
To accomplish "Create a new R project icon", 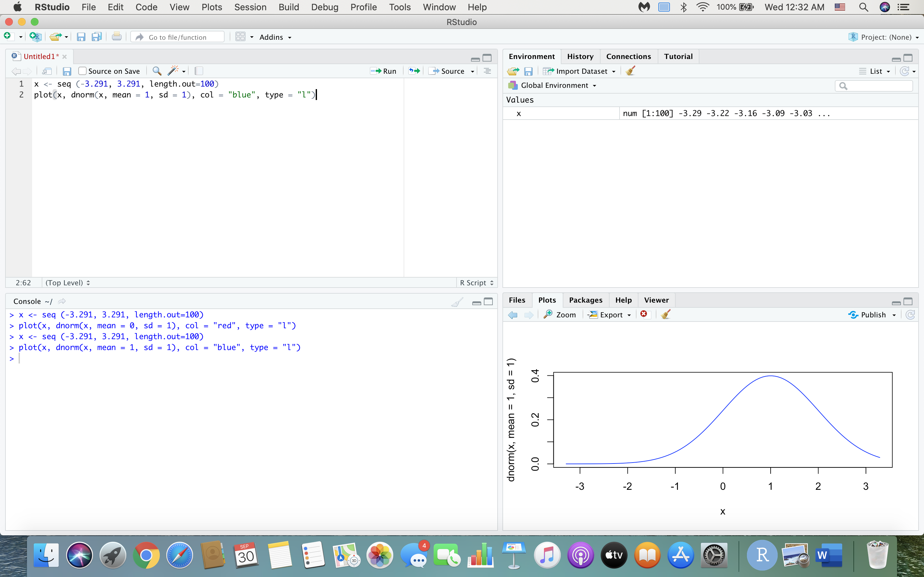I will (35, 36).
